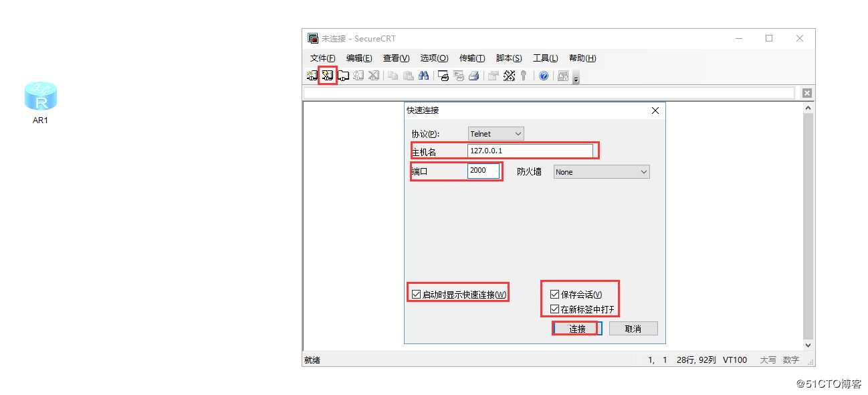Image resolution: width=868 pixels, height=395 pixels.
Task: Click the Paste toolbar icon
Action: [x=408, y=76]
